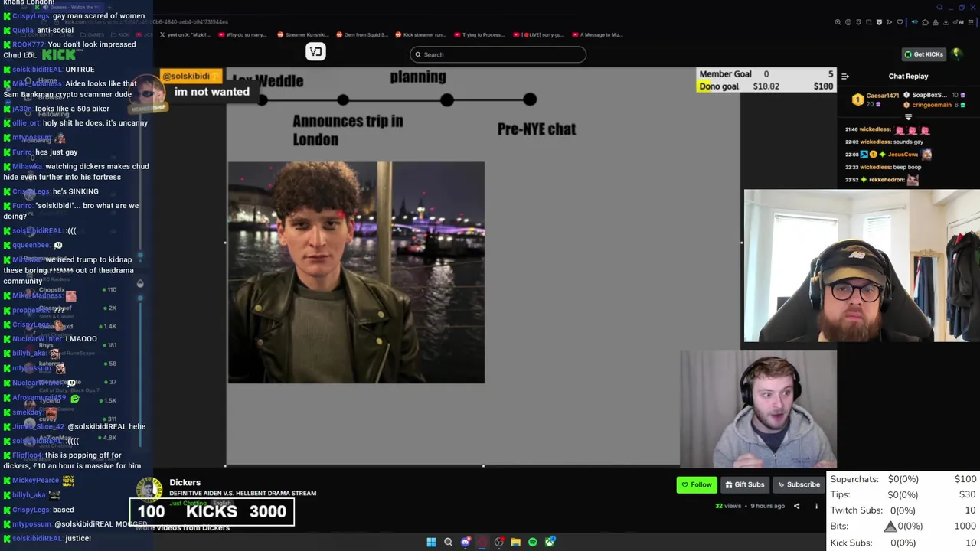Click the curly-haired man photo in video

(356, 272)
